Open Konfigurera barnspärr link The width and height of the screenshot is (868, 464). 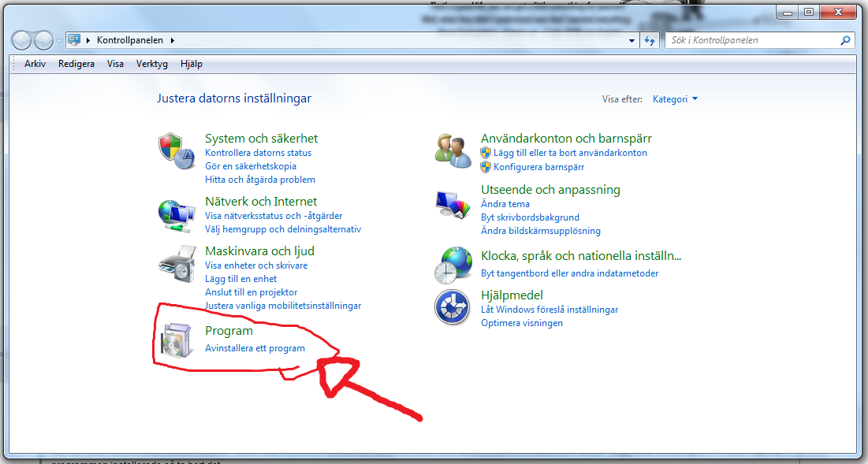coord(539,167)
